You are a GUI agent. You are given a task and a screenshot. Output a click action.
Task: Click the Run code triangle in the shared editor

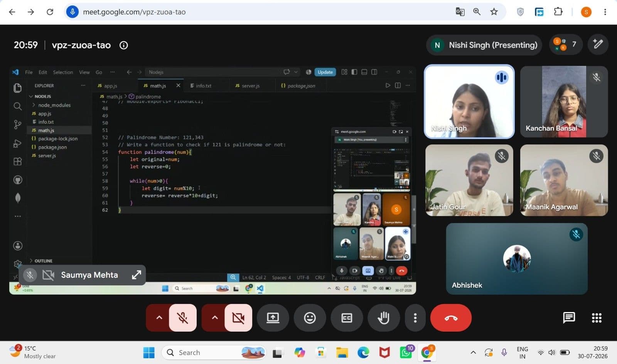(388, 86)
